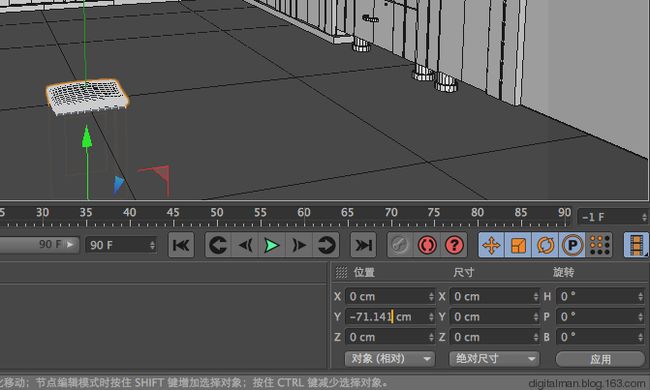
Task: Go to end of animation
Action: [x=363, y=245]
